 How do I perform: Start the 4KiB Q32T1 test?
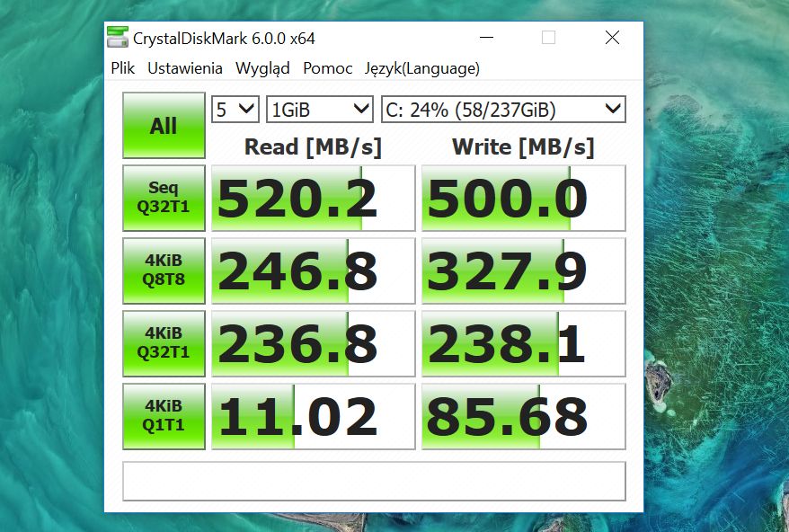point(164,344)
